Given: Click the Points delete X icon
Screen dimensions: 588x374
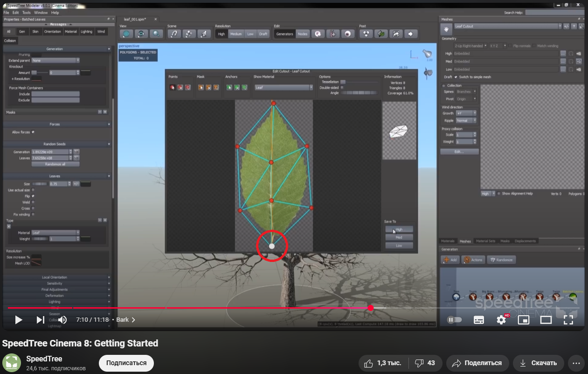Looking at the screenshot, I should click(x=180, y=87).
